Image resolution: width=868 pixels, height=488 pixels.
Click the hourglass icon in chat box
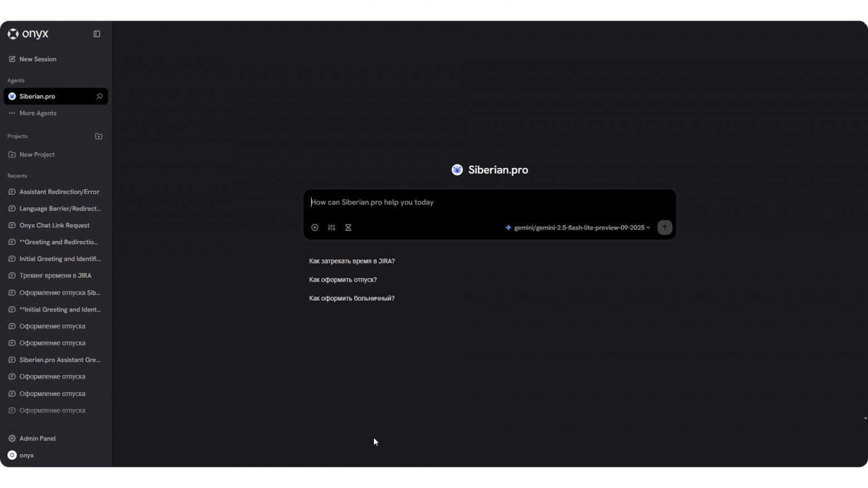click(348, 228)
